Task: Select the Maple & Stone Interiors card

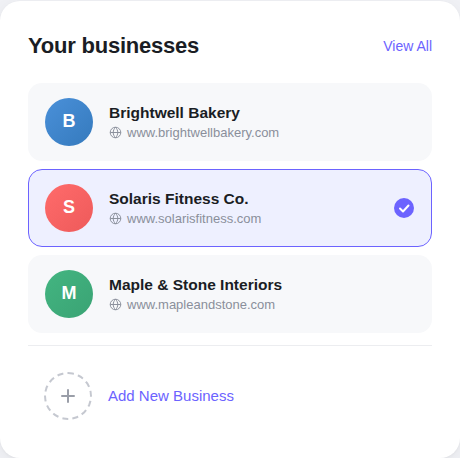Action: pyautogui.click(x=230, y=294)
